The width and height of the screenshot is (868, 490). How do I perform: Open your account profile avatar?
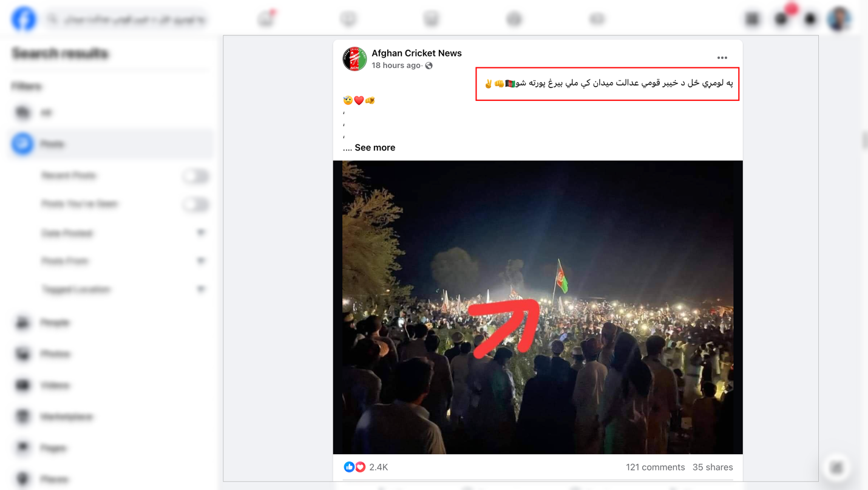[839, 19]
